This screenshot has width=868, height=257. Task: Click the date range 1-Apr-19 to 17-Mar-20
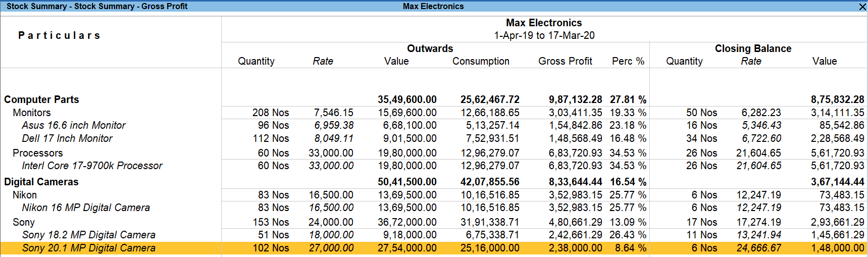point(544,35)
